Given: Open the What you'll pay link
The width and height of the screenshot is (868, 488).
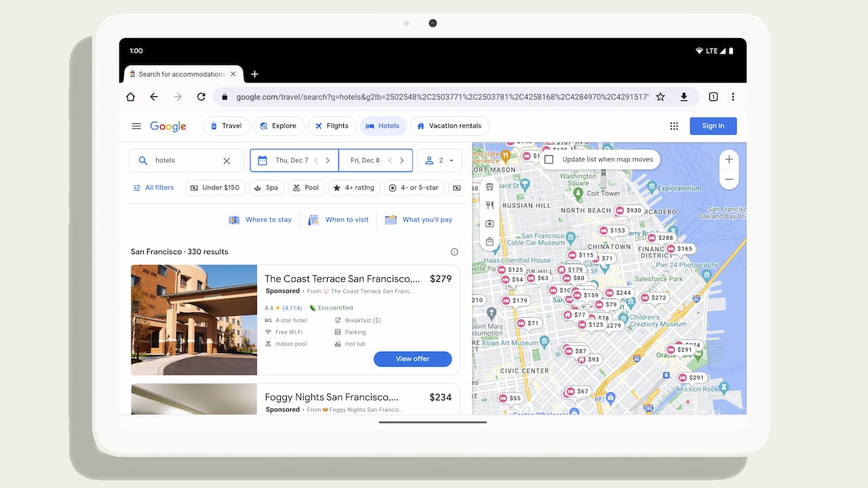Looking at the screenshot, I should click(418, 220).
